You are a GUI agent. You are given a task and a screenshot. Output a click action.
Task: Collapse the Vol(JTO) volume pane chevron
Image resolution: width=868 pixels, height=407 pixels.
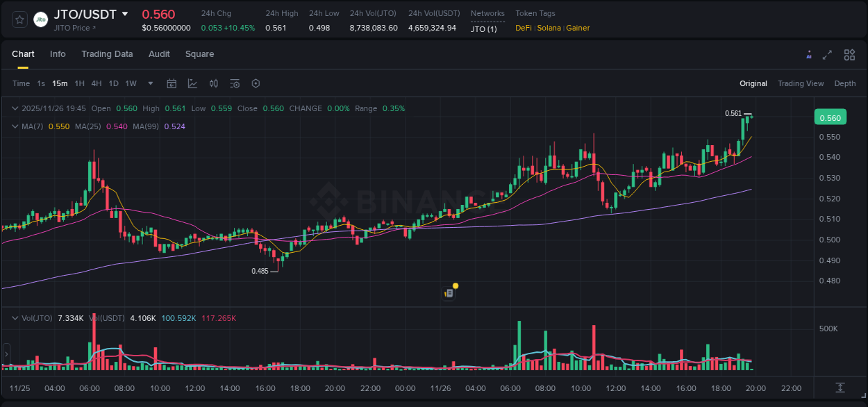14,317
